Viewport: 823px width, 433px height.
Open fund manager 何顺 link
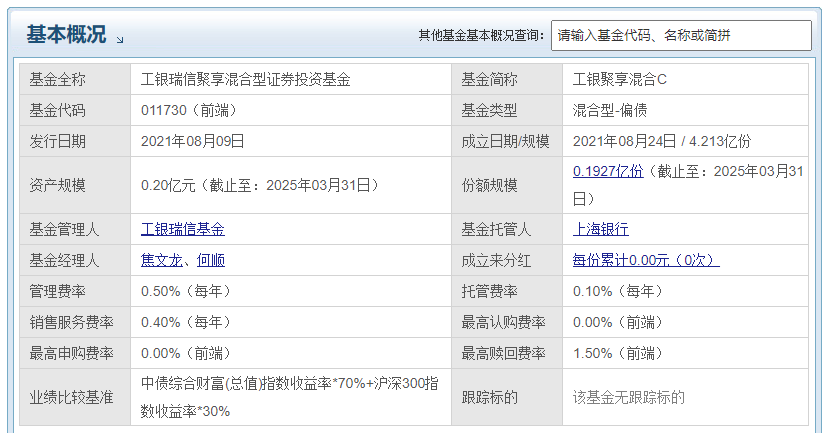pyautogui.click(x=210, y=260)
